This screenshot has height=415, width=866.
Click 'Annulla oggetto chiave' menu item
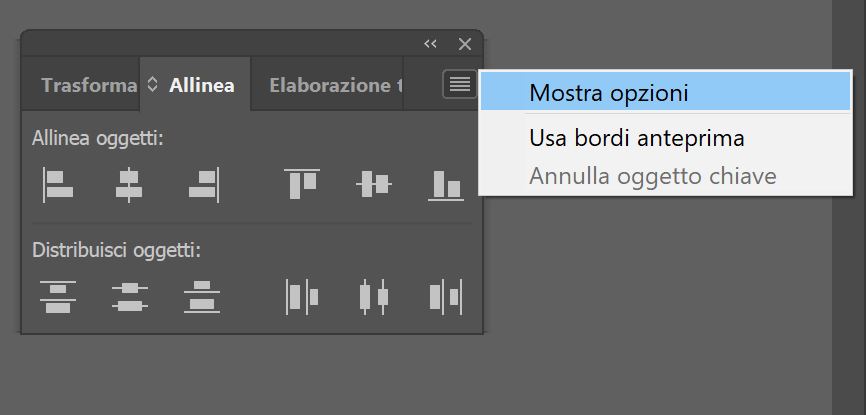click(x=652, y=177)
